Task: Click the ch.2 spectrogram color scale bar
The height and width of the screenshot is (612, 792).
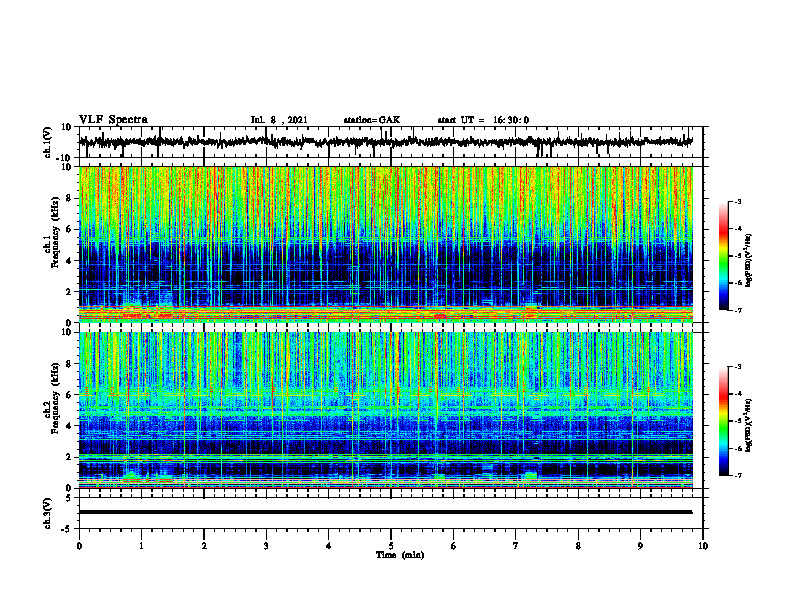Action: point(724,421)
